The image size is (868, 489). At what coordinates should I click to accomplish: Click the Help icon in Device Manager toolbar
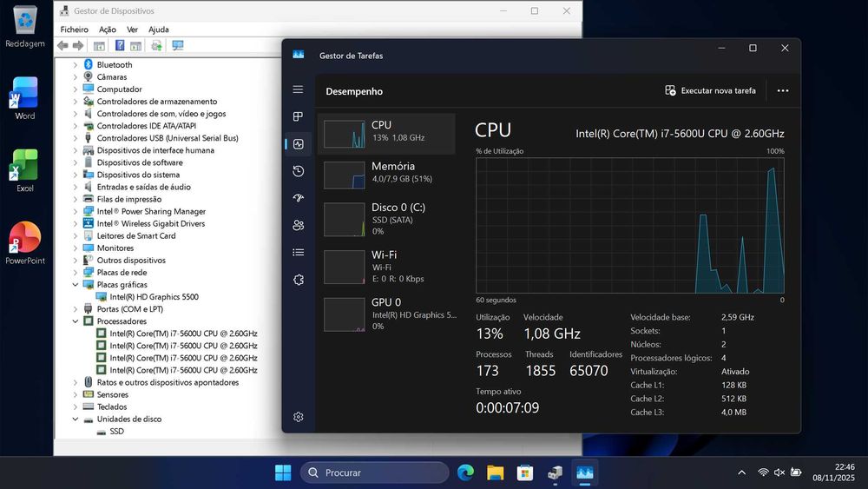[x=120, y=45]
